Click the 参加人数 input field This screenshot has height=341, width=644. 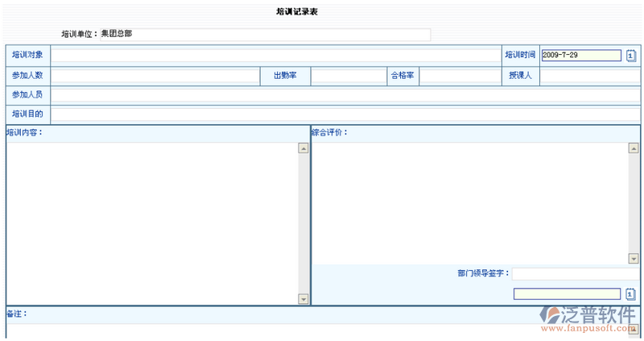pos(155,76)
